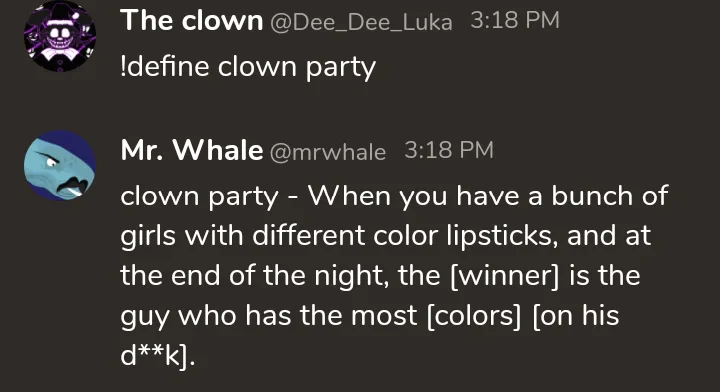Follow the bracketed [colors] link
This screenshot has height=392, width=720.
pos(474,315)
